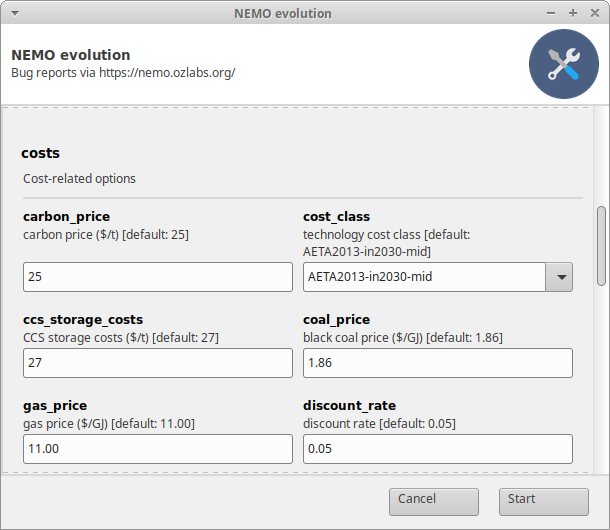Viewport: 610px width, 530px height.
Task: Select the coal_price field showing 1.86
Action: pyautogui.click(x=437, y=363)
